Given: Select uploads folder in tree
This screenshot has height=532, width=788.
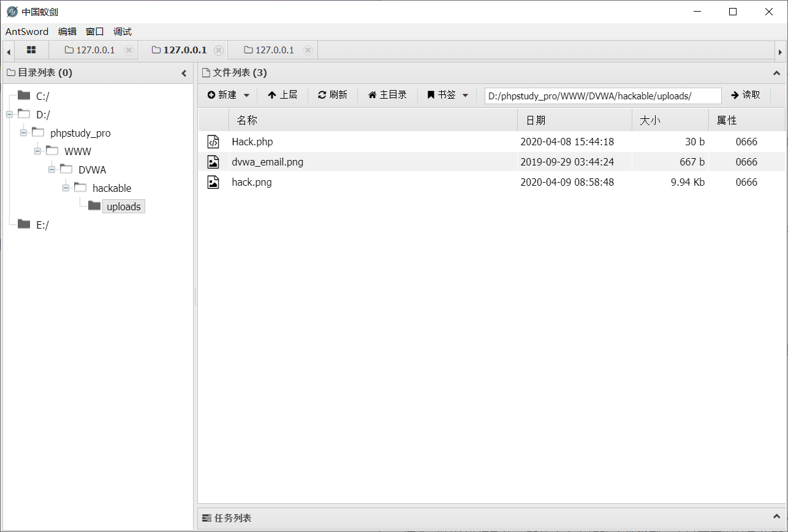Looking at the screenshot, I should point(124,207).
